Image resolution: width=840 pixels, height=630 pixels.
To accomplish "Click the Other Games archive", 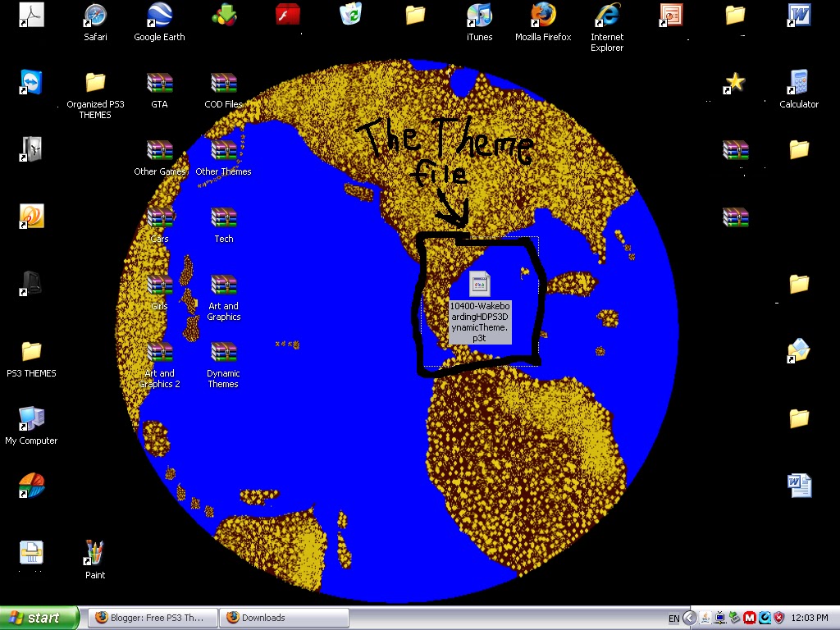I will (160, 157).
